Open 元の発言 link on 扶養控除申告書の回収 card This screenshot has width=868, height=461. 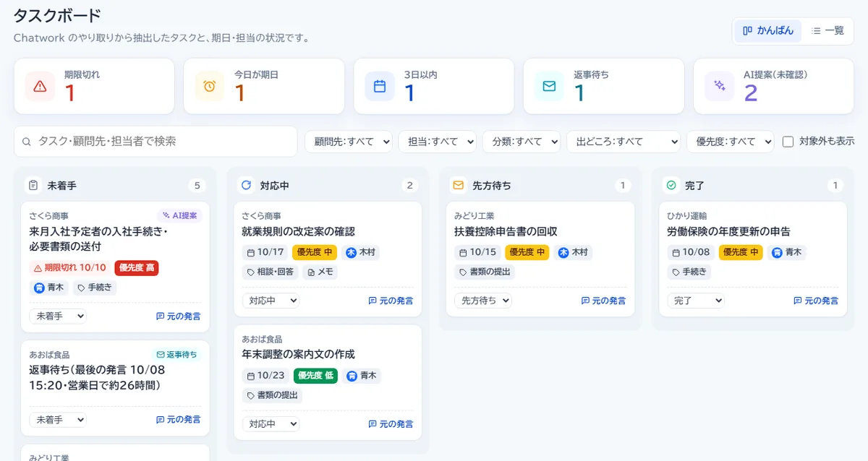604,301
